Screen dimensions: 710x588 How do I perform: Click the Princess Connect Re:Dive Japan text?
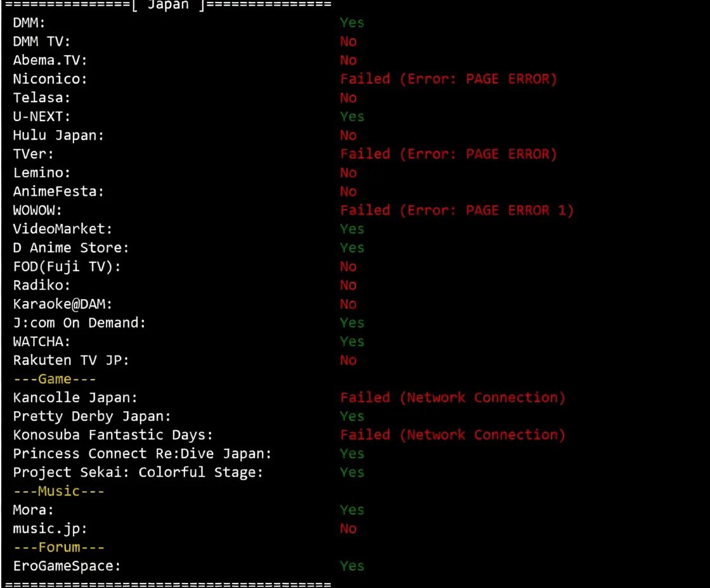142,454
